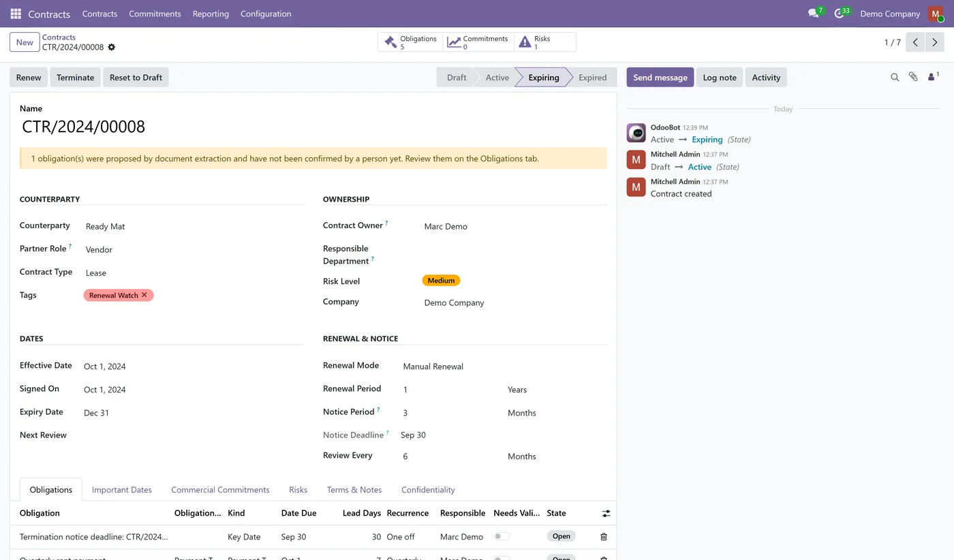Open the Partner Role dropdown showing Vendor
Viewport: 954px width, 560px height.
tap(194, 250)
